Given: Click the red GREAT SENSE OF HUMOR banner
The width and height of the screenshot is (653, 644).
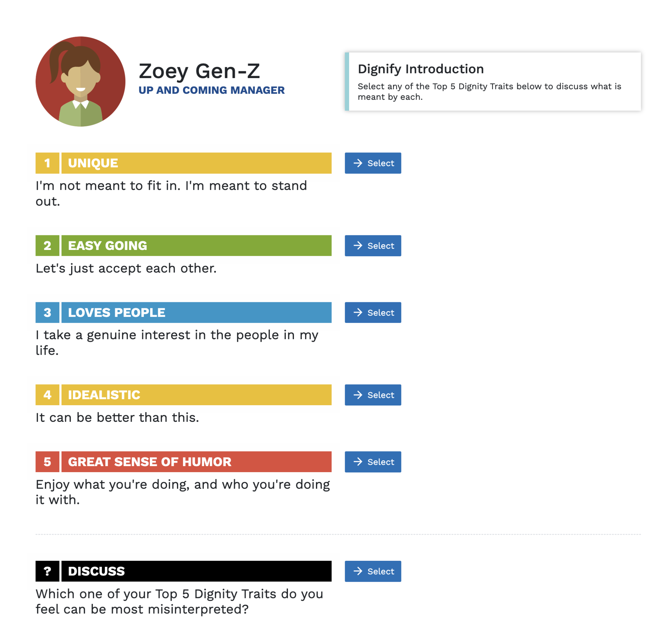Looking at the screenshot, I should (x=196, y=462).
